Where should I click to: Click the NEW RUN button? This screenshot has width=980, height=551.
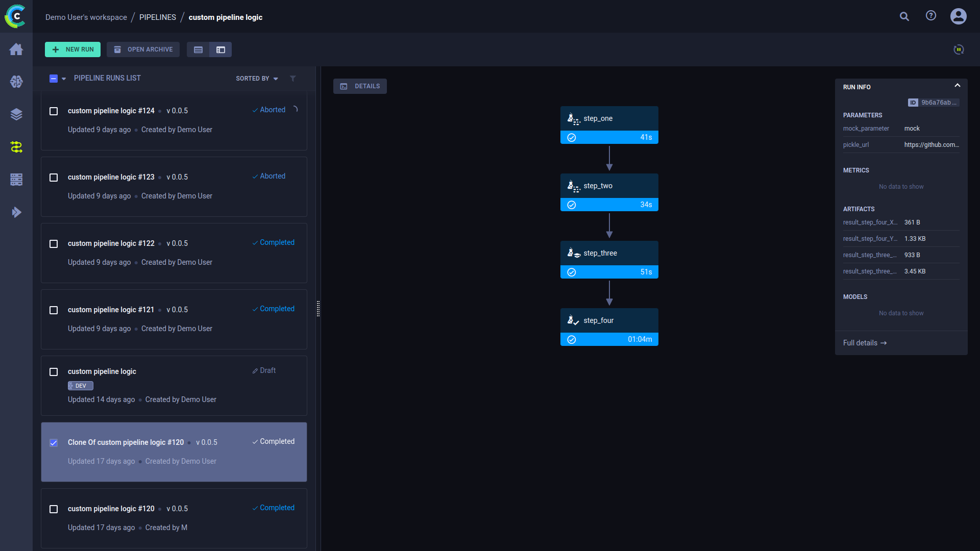[x=72, y=49]
